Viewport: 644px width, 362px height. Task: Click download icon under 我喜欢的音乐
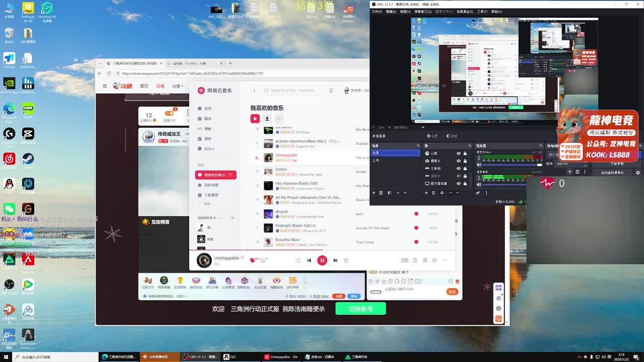pyautogui.click(x=267, y=119)
